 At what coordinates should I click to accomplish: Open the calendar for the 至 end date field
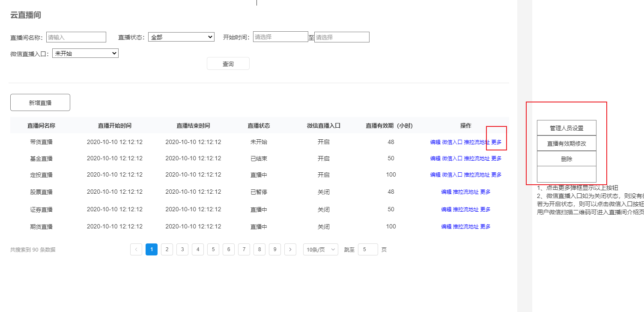pos(341,37)
